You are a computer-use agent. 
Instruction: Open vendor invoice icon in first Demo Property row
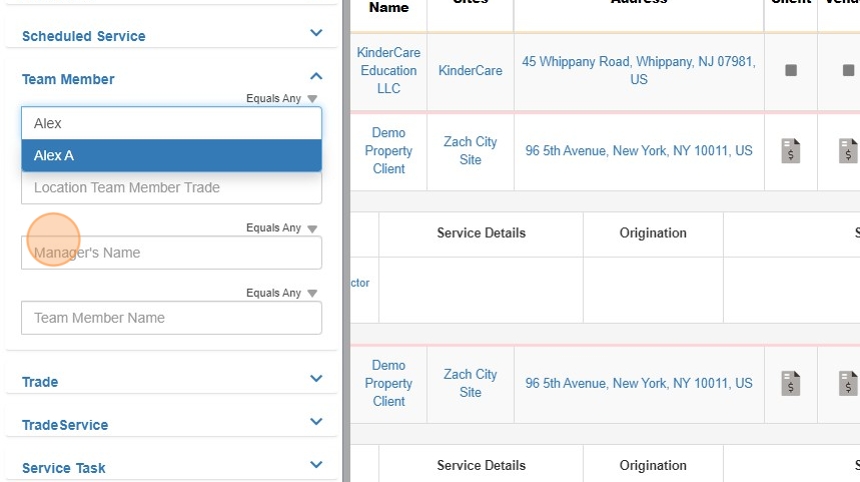[847, 151]
